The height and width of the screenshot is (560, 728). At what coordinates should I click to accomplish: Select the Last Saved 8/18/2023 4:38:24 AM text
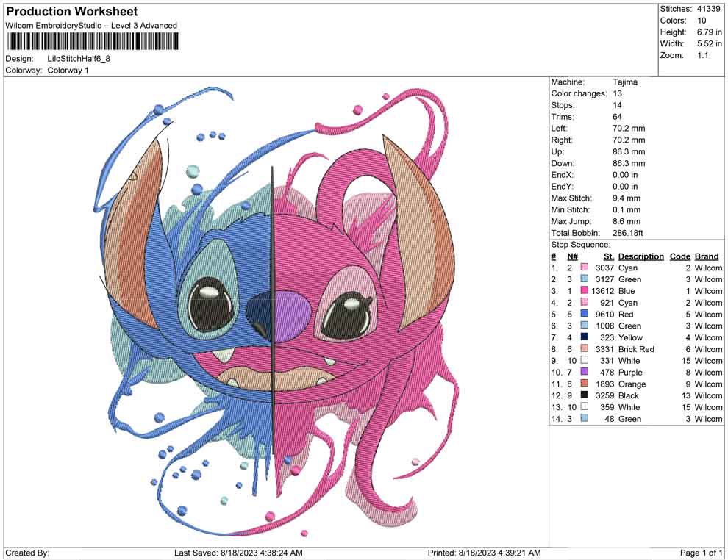[238, 553]
